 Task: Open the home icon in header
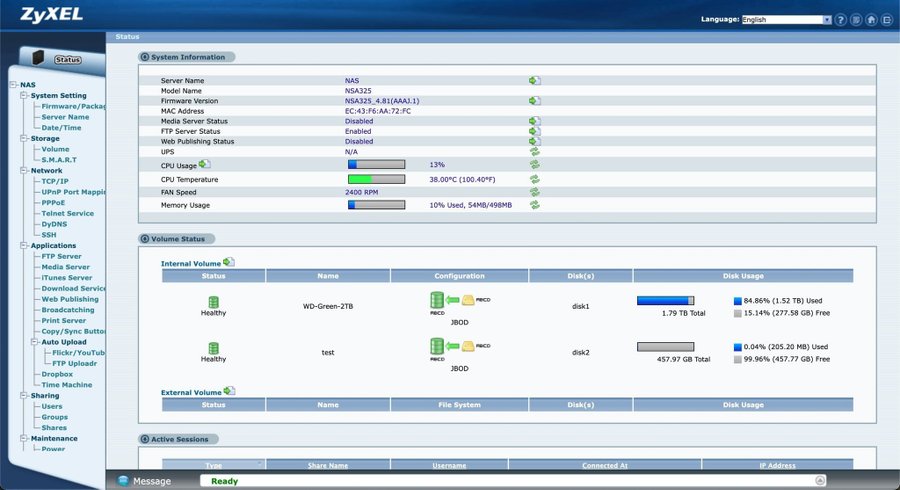870,19
